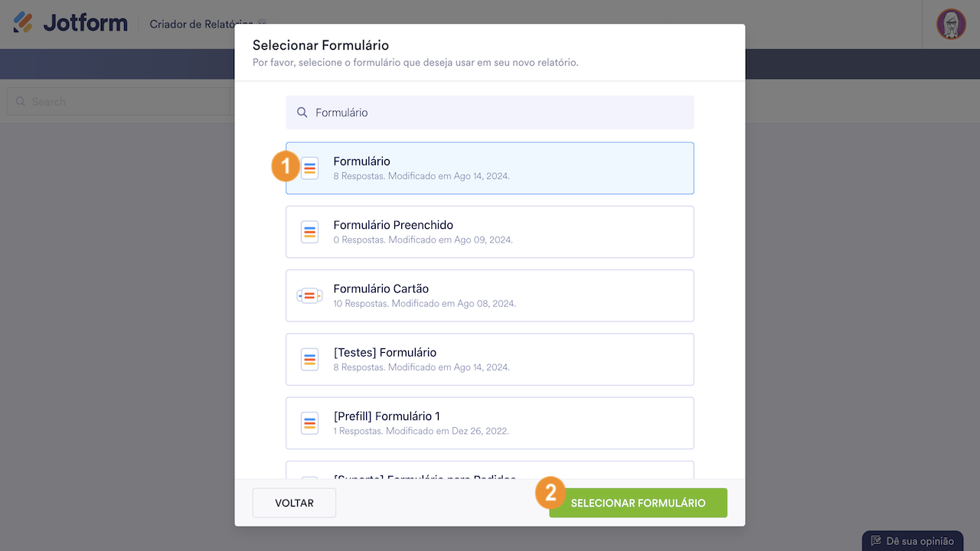The image size is (980, 551).
Task: Click the Jotform logo icon
Action: pos(23,23)
